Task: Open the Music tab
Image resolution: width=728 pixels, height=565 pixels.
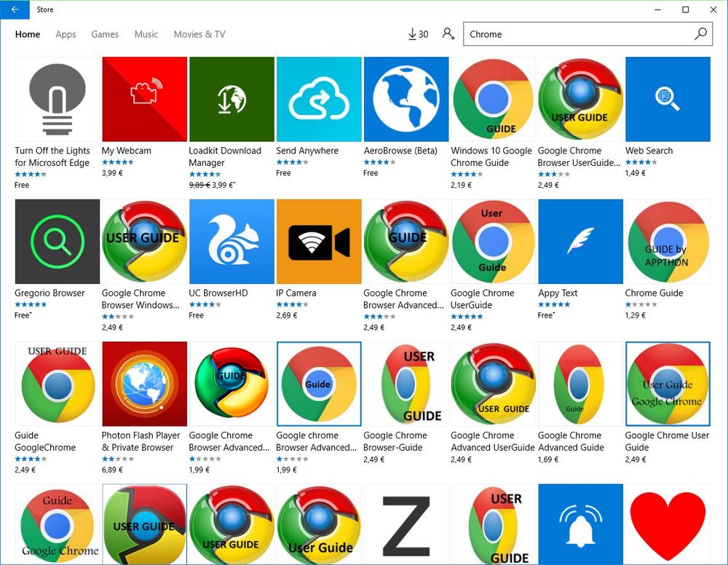Action: pyautogui.click(x=146, y=34)
